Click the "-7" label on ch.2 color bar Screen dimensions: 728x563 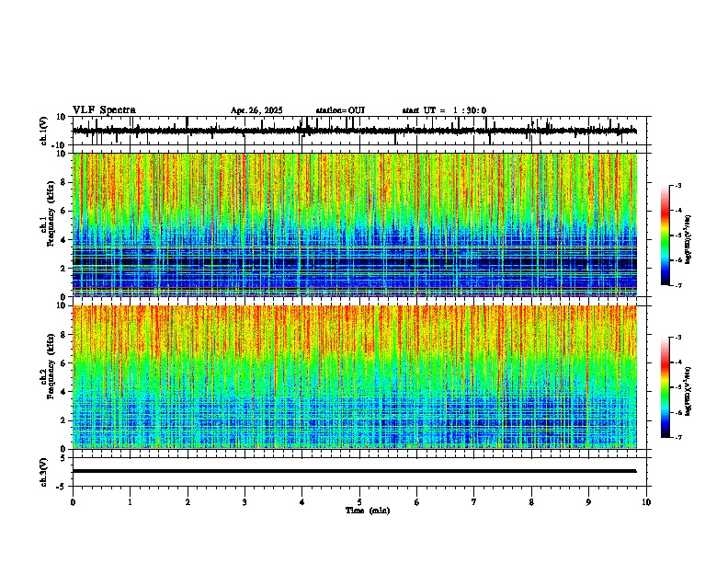[678, 438]
